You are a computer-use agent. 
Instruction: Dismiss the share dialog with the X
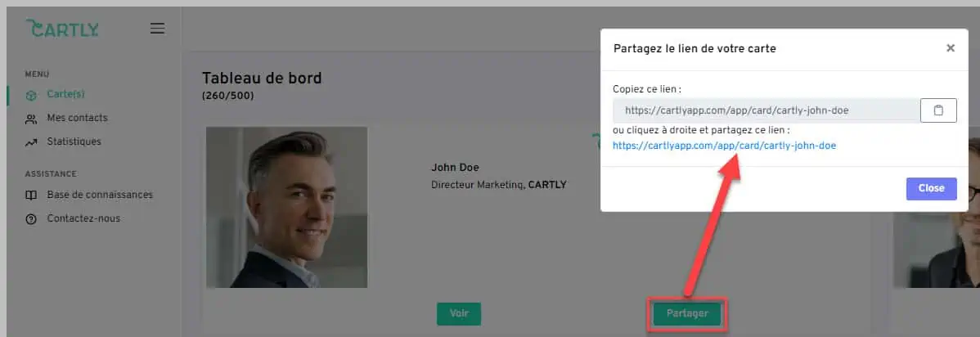point(950,48)
